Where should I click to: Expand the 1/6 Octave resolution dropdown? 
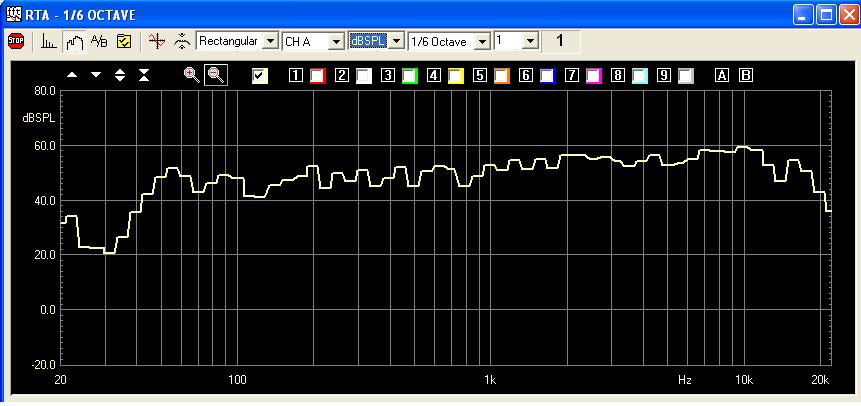click(x=483, y=41)
